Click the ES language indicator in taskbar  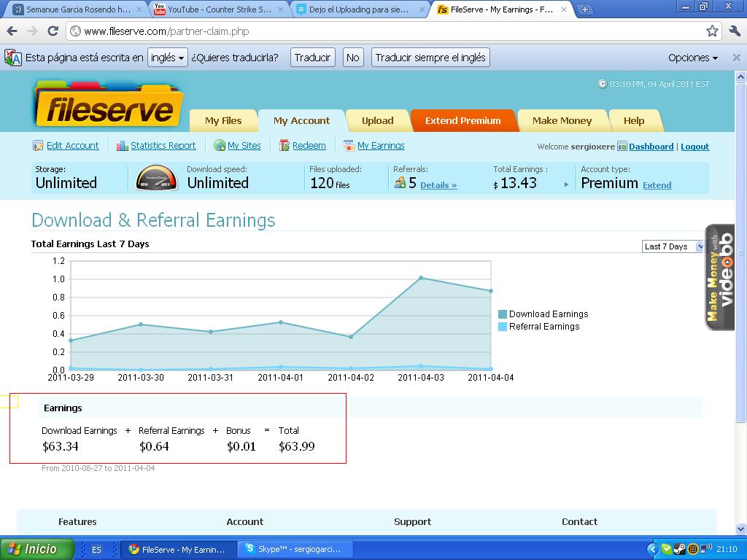pyautogui.click(x=96, y=550)
